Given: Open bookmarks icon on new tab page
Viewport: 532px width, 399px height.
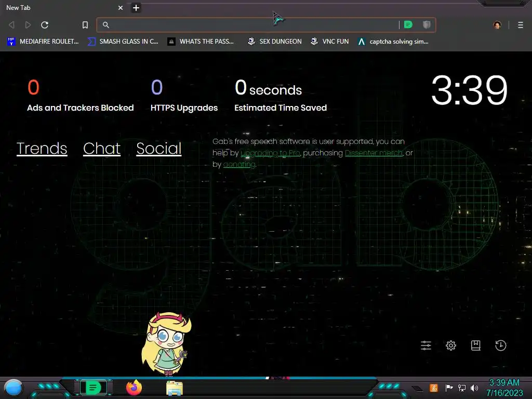Looking at the screenshot, I should click(x=476, y=345).
